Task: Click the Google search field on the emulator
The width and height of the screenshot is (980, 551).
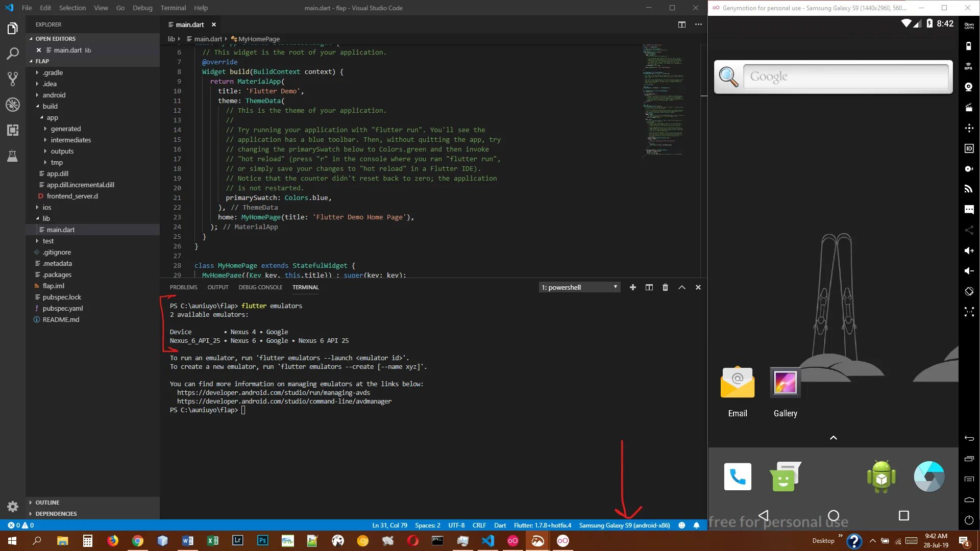Action: pos(845,77)
